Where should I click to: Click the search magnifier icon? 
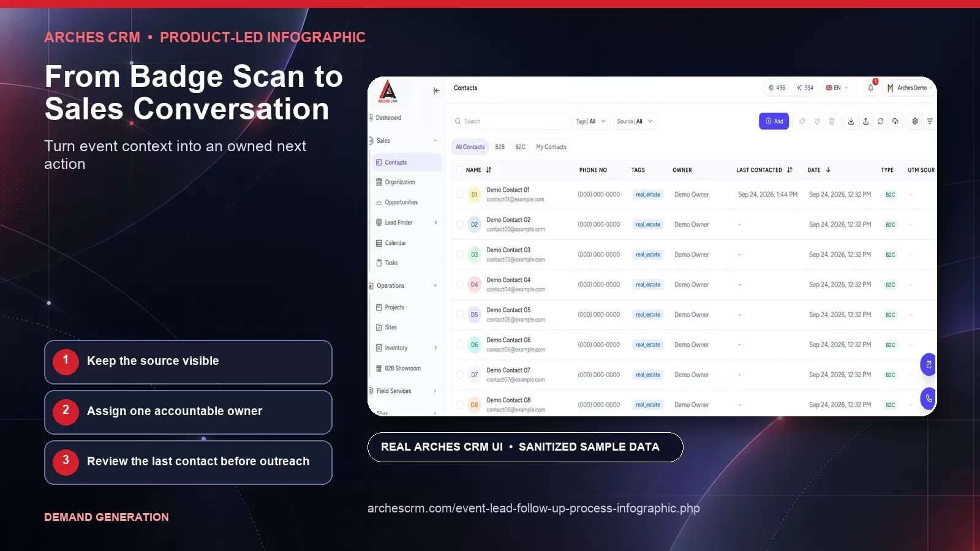coord(458,121)
